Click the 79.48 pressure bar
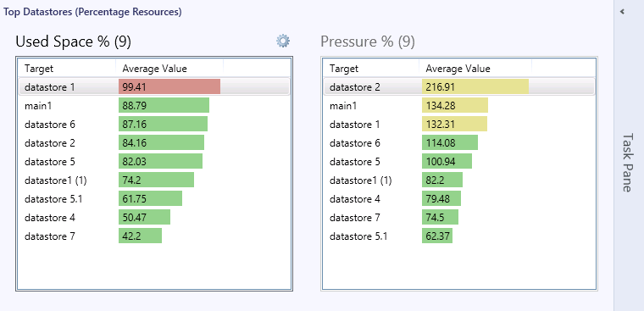The height and width of the screenshot is (311, 644). click(x=441, y=198)
